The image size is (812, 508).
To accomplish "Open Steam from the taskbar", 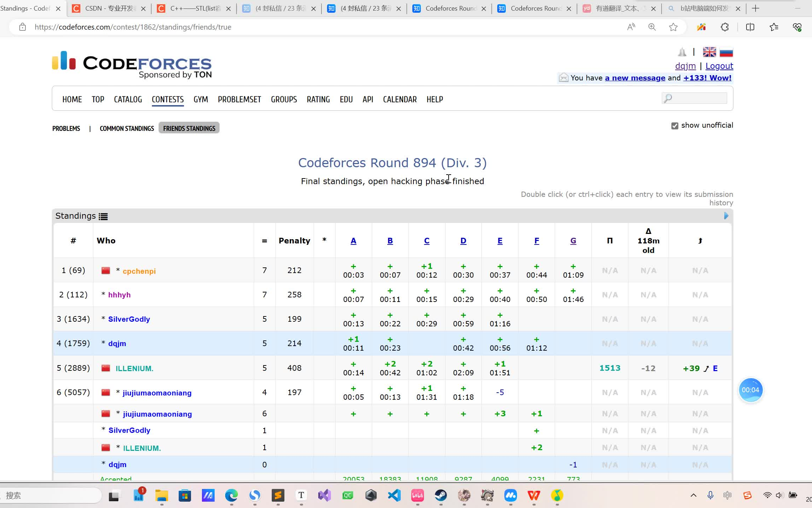I will pyautogui.click(x=441, y=496).
